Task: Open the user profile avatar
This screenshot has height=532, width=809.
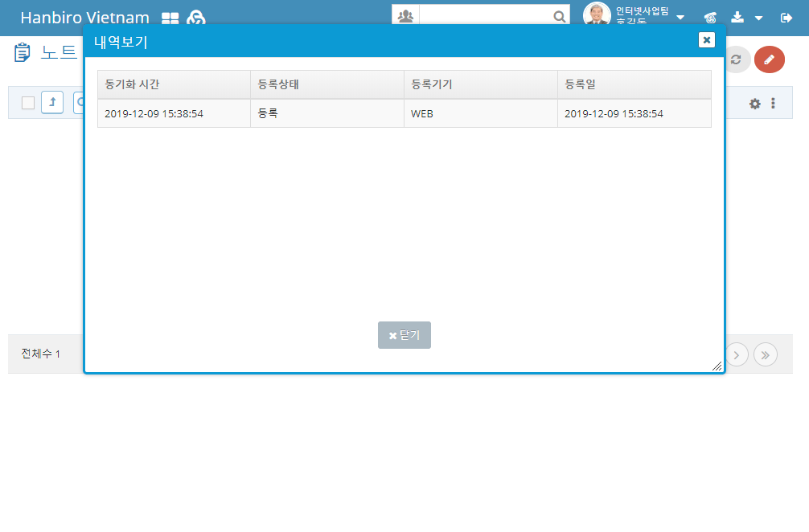Action: tap(597, 14)
